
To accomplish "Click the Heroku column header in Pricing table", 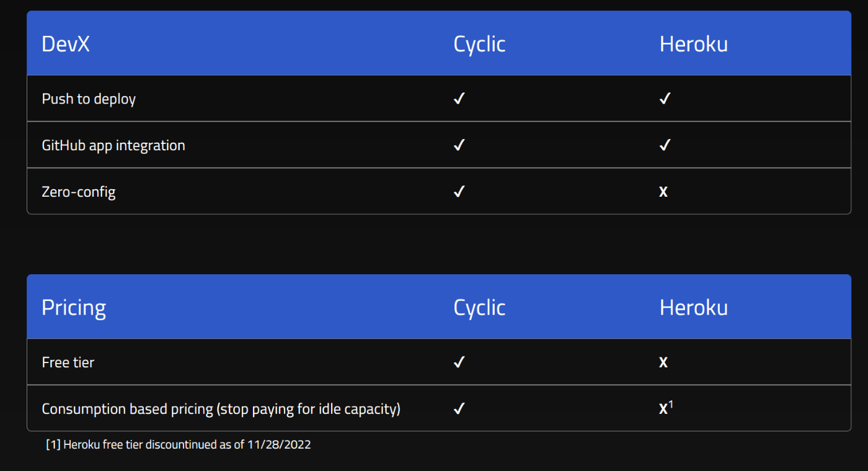I will tap(694, 308).
